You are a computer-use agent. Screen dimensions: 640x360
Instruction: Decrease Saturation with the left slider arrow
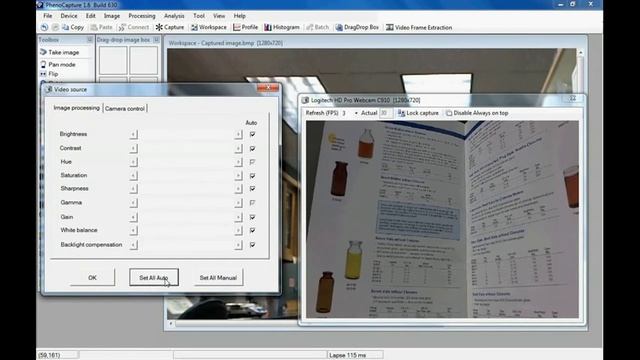point(133,176)
